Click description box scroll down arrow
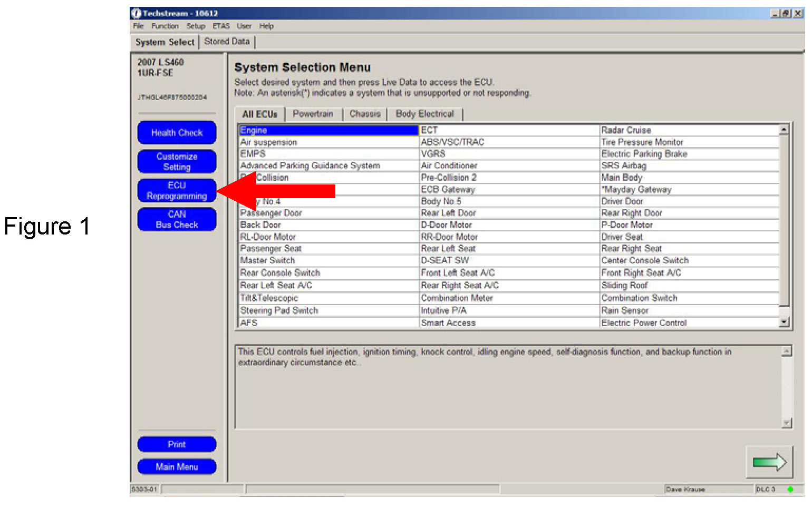Image resolution: width=812 pixels, height=508 pixels. point(786,423)
